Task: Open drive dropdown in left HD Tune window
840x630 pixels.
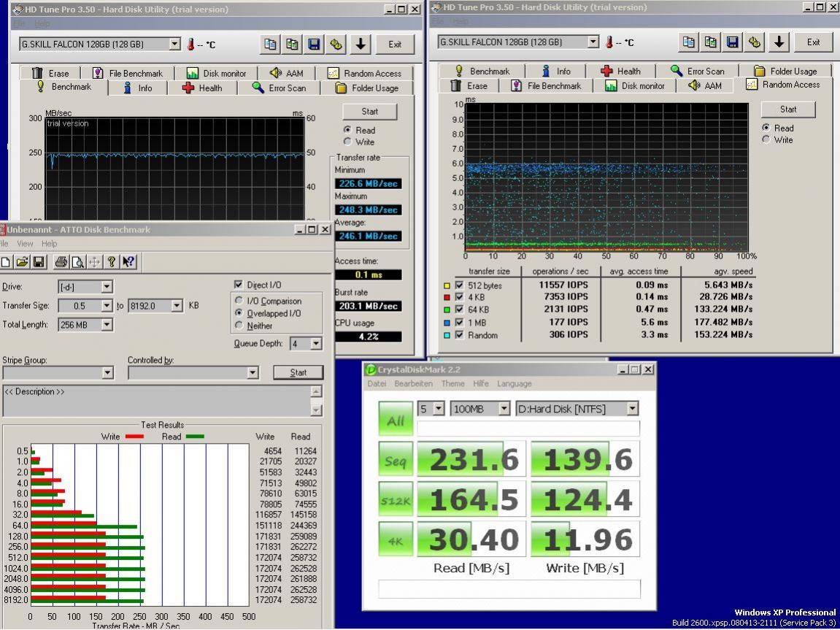Action: pyautogui.click(x=175, y=44)
